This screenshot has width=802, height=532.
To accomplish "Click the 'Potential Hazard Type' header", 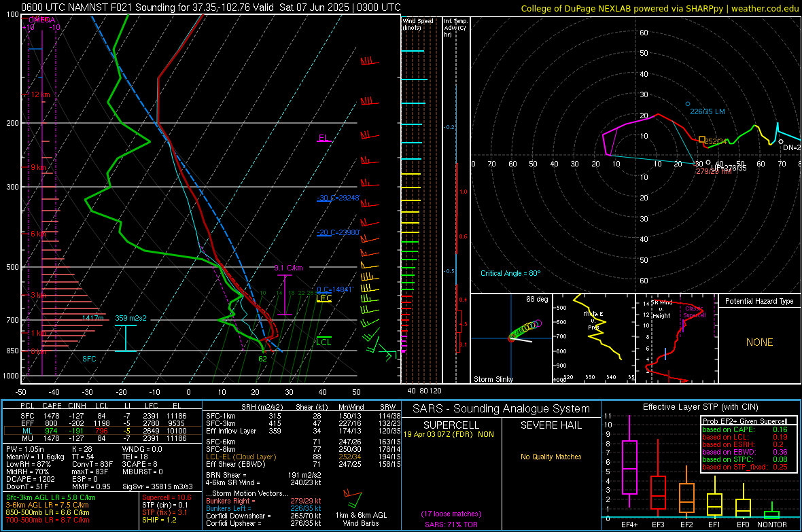I will tap(760, 301).
